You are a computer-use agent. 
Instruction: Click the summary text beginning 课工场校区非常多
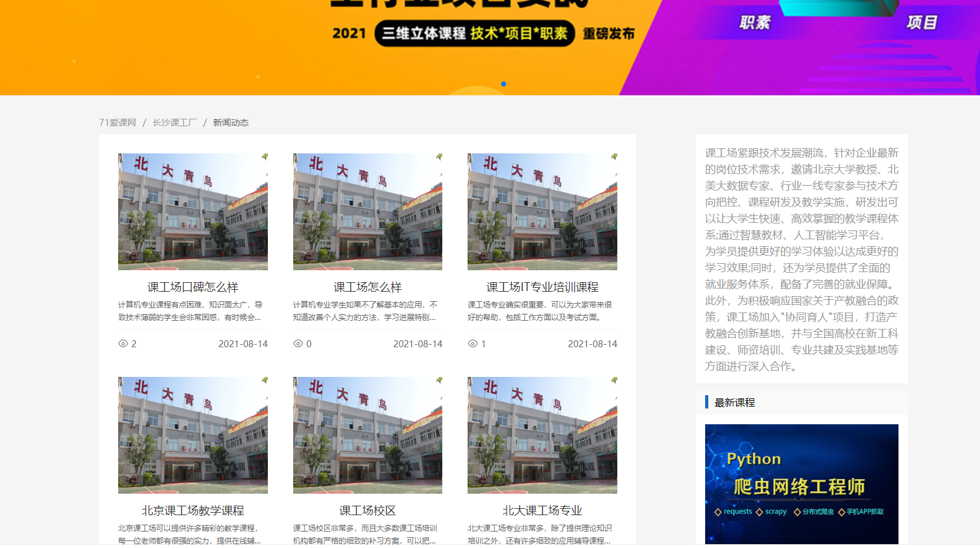(x=365, y=535)
